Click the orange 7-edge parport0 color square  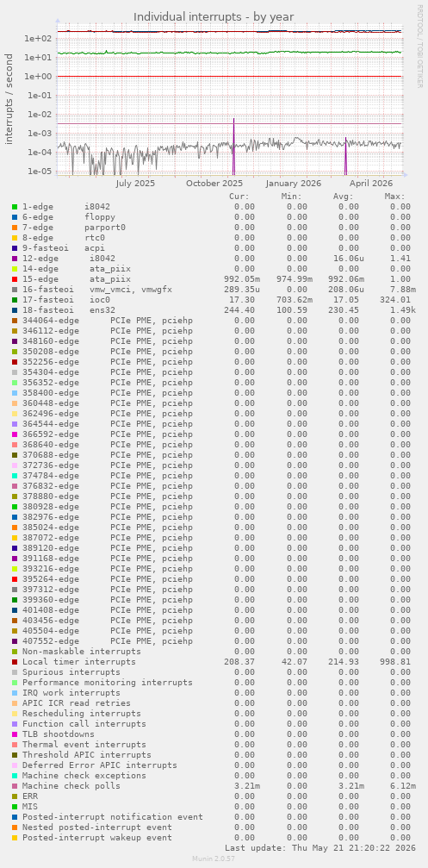pyautogui.click(x=15, y=227)
